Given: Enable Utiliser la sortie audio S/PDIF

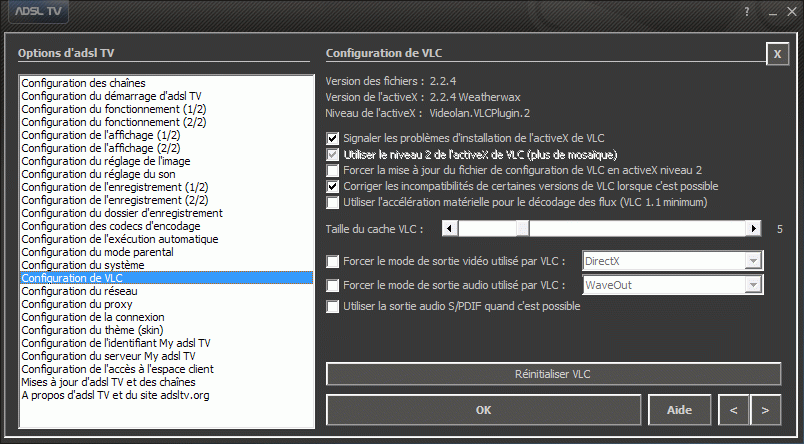Looking at the screenshot, I should click(332, 307).
